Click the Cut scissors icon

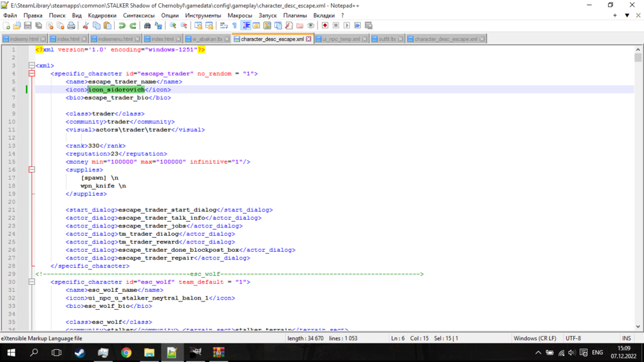(86, 26)
